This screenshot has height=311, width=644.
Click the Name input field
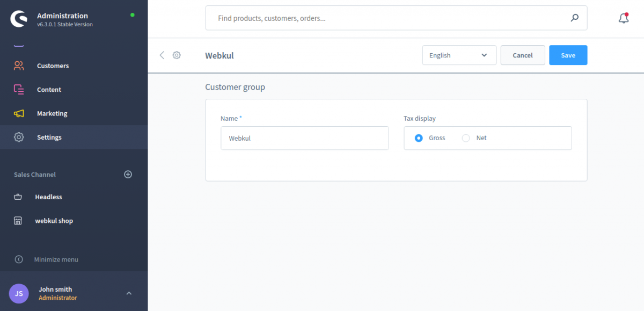point(304,138)
